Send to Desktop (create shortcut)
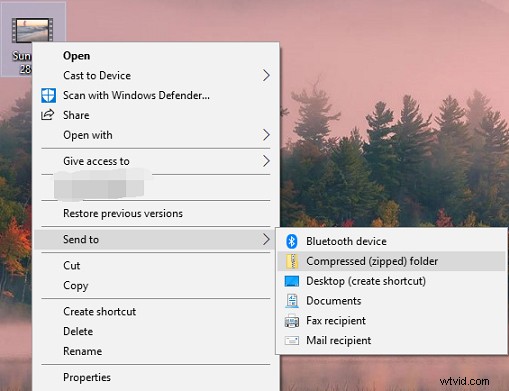This screenshot has height=391, width=509. coord(392,281)
